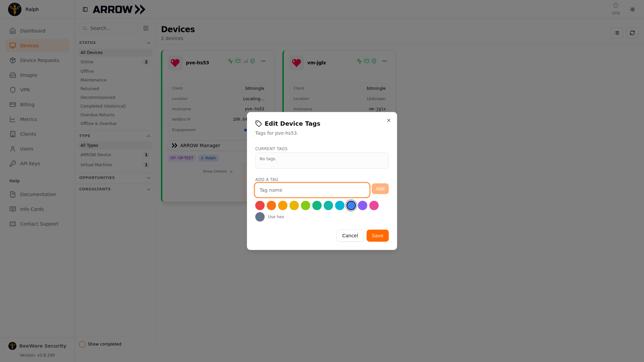Click vm-jglx network card icon
The width and height of the screenshot is (644, 362).
tap(367, 61)
